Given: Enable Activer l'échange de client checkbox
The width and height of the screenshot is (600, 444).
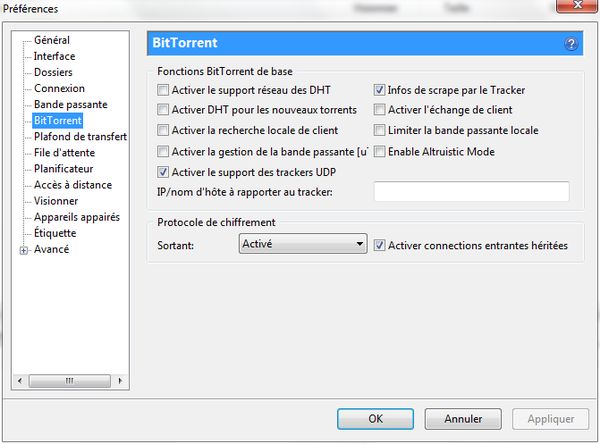Looking at the screenshot, I should (379, 109).
